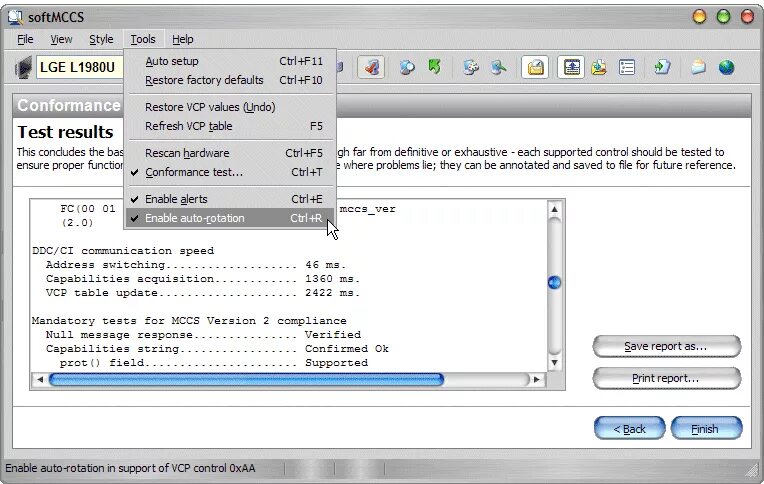Click the green curved arrow toolbar icon
The image size is (764, 484).
coord(435,67)
